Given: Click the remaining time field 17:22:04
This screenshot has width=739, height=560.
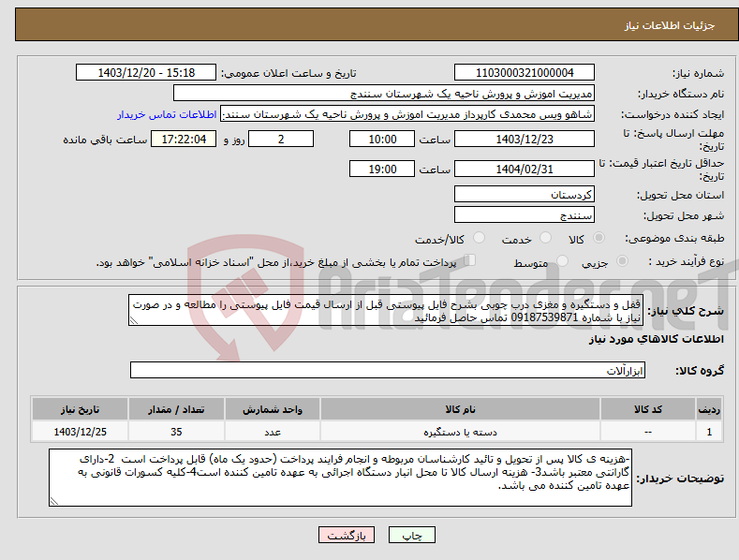Looking at the screenshot, I should [184, 139].
